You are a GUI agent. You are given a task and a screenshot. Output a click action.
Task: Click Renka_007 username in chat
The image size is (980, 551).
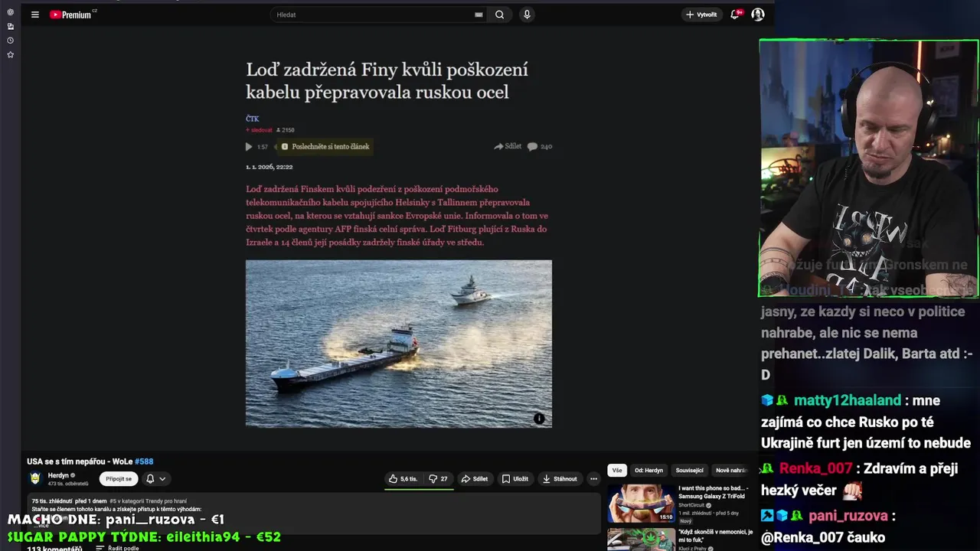tap(815, 468)
